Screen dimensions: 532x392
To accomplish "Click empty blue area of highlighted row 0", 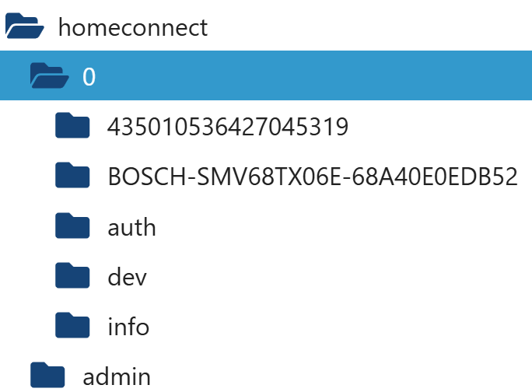I will pyautogui.click(x=311, y=76).
